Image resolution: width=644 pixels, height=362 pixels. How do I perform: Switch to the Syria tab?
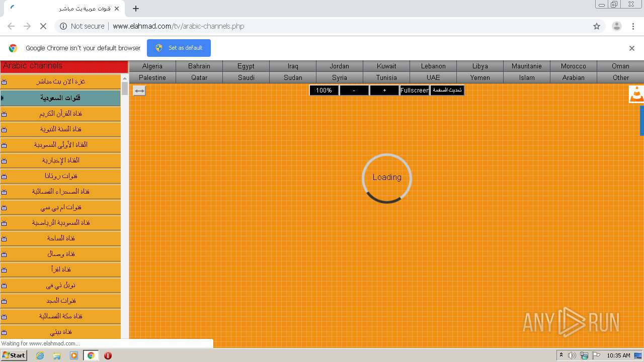point(340,77)
